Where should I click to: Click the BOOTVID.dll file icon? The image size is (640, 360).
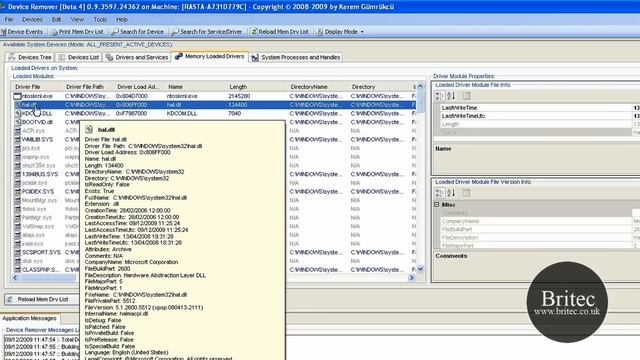(17, 122)
